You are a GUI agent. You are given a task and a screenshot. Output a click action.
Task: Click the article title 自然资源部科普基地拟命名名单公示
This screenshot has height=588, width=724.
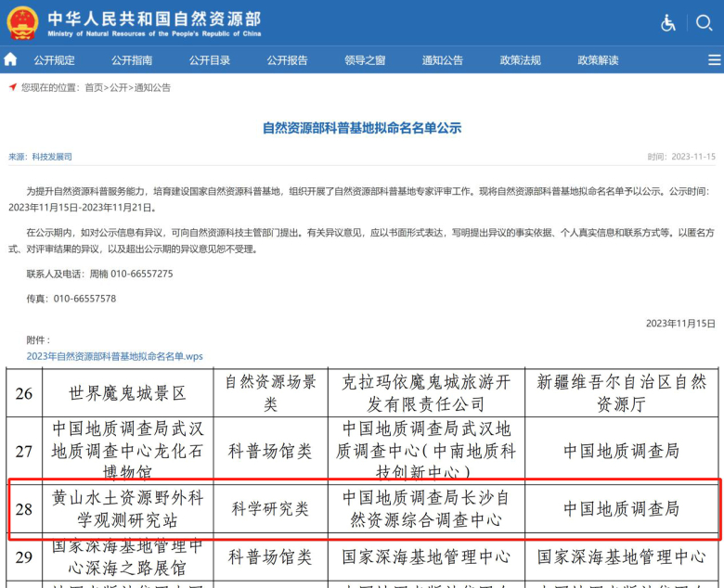362,128
